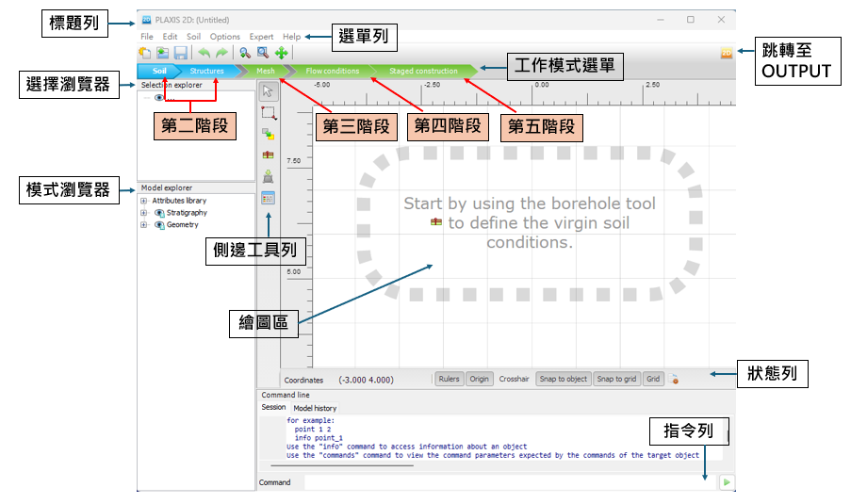The image size is (867, 504).
Task: Open the Expert menu
Action: point(261,37)
